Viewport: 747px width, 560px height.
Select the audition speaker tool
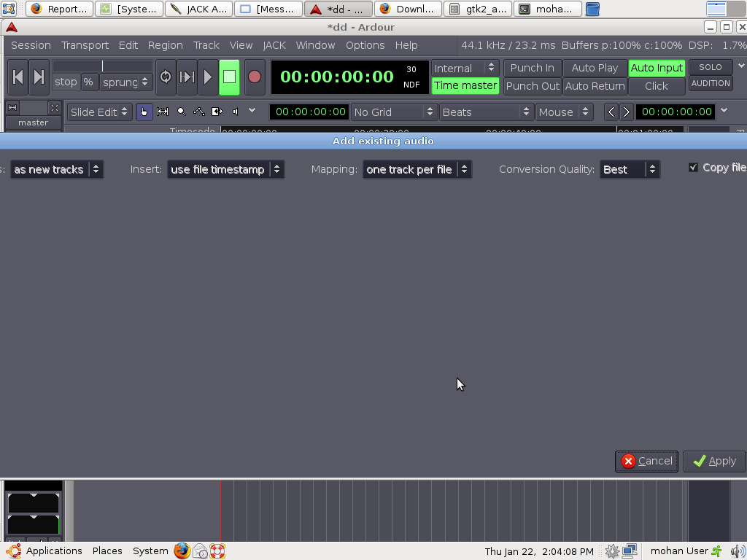[x=235, y=112]
